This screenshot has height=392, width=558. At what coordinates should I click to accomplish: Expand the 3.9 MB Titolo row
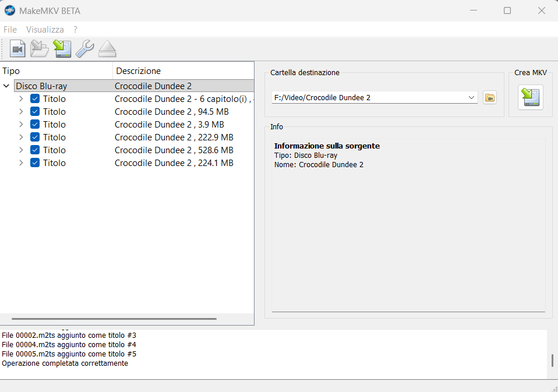21,125
